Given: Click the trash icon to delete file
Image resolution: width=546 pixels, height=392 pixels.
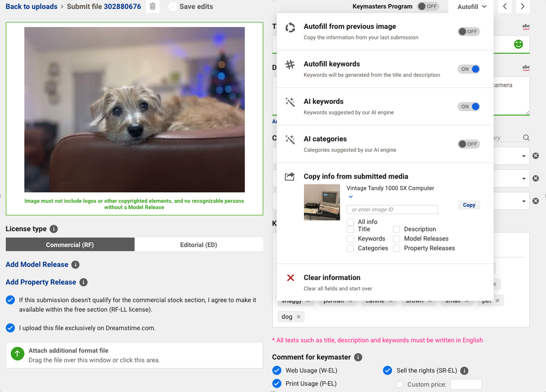Looking at the screenshot, I should click(x=152, y=7).
